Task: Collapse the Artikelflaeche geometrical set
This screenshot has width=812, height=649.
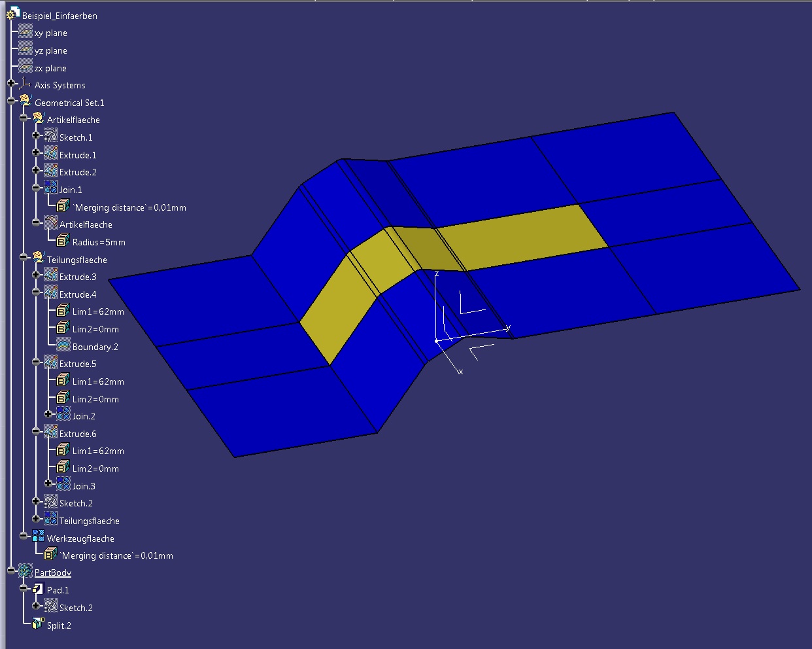Action: tap(24, 118)
